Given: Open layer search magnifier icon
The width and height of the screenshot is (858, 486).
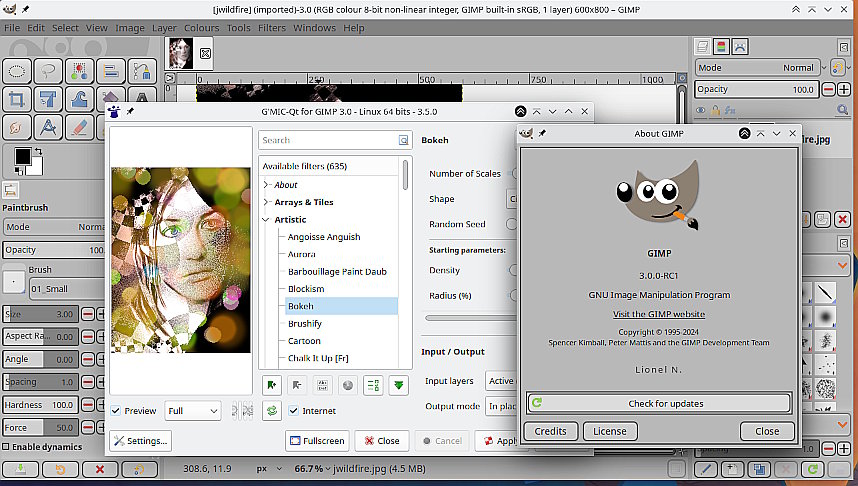Looking at the screenshot, I should point(842,110).
